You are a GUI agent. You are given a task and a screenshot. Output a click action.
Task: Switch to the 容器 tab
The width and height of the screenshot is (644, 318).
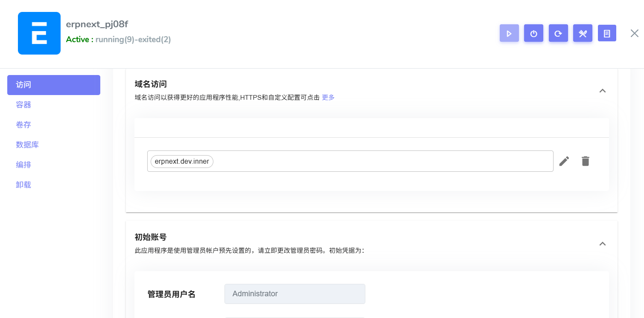(x=23, y=104)
